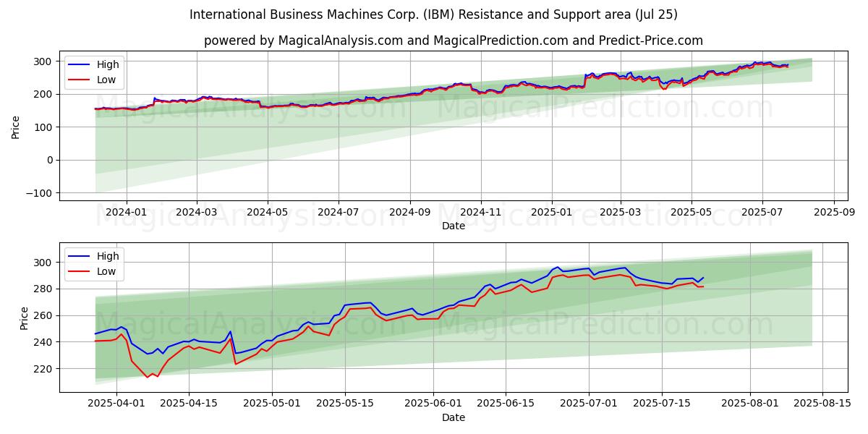Click the 260 price tick label
The height and width of the screenshot is (434, 868).
click(42, 315)
